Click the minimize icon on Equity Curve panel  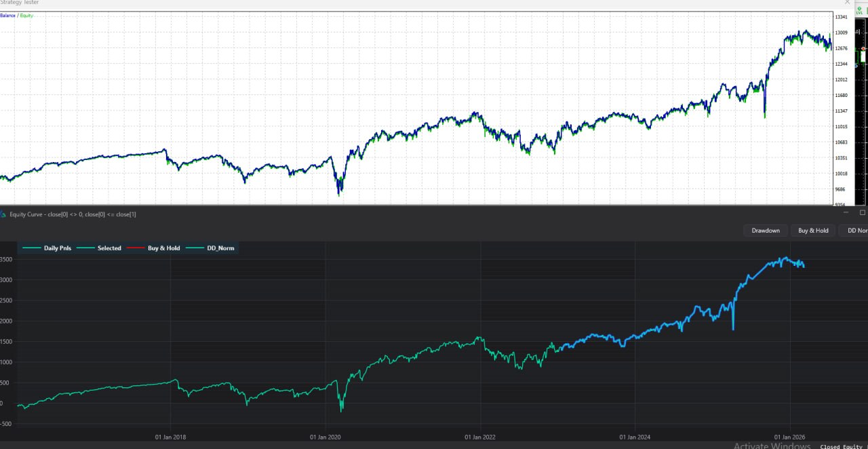pos(846,212)
